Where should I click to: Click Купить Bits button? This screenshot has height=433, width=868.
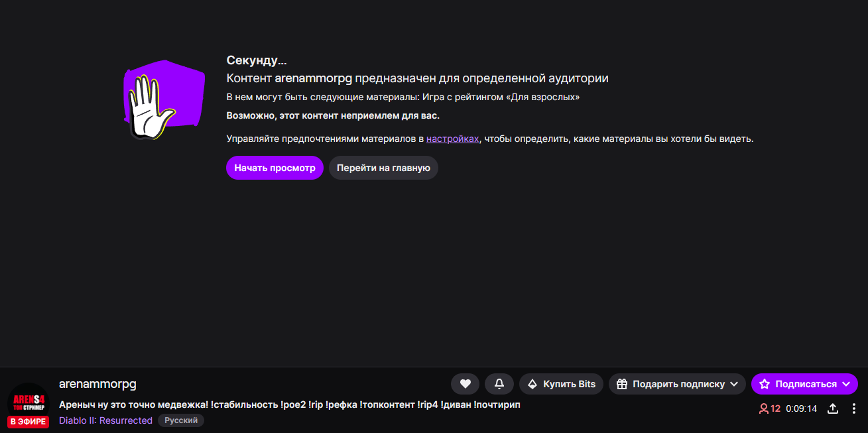561,384
